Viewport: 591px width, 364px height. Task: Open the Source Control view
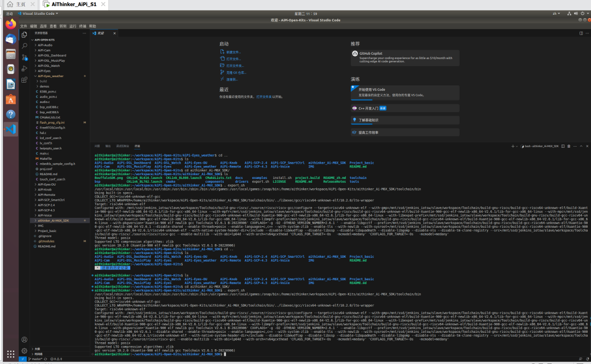(x=25, y=57)
